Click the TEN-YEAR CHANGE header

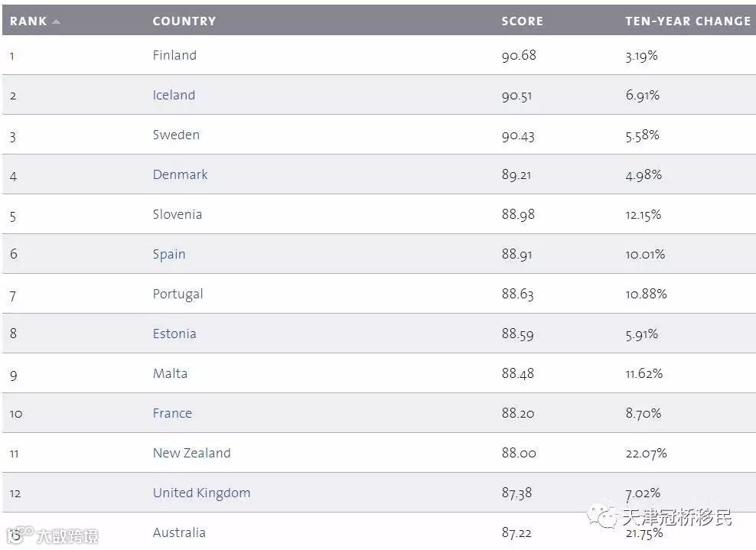click(687, 21)
